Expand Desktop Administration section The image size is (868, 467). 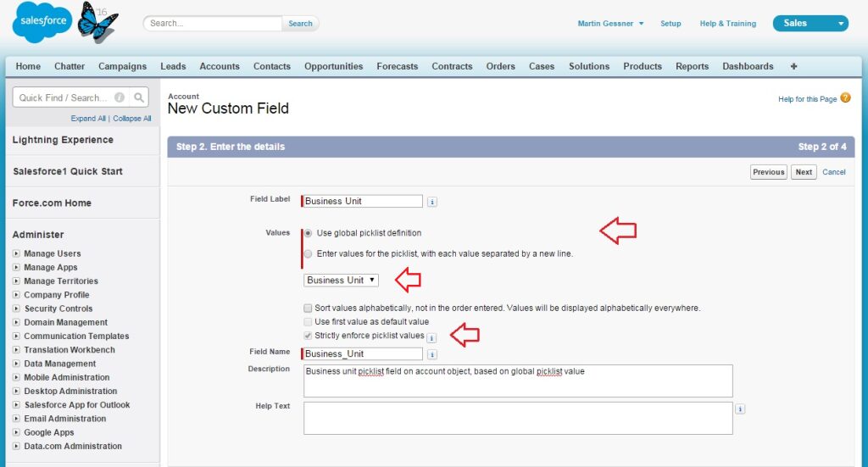tap(16, 392)
